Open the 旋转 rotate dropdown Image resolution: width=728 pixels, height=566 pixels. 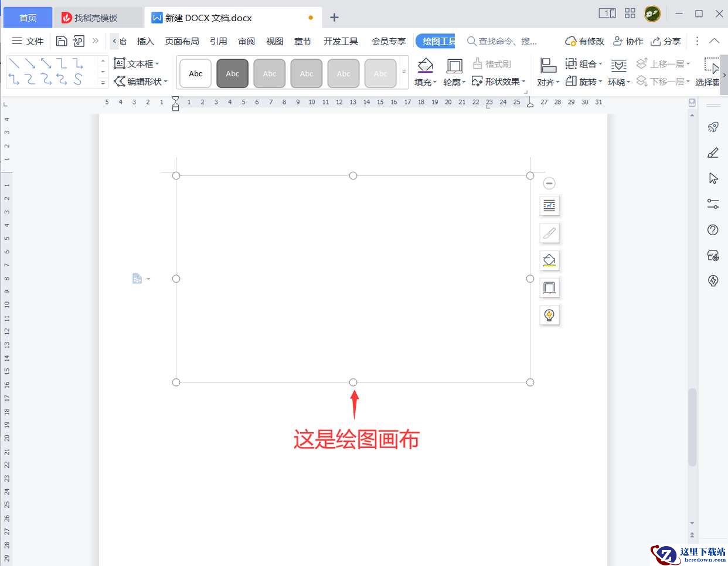tap(584, 82)
